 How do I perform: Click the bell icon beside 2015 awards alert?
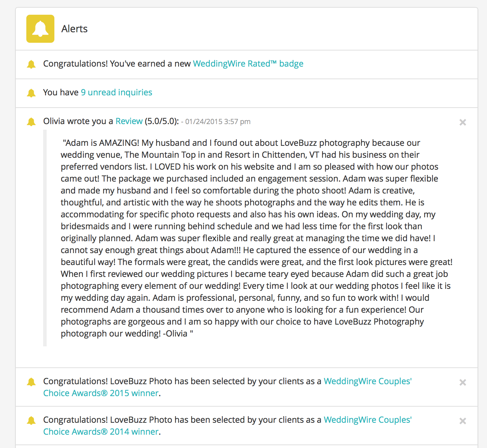tap(31, 382)
